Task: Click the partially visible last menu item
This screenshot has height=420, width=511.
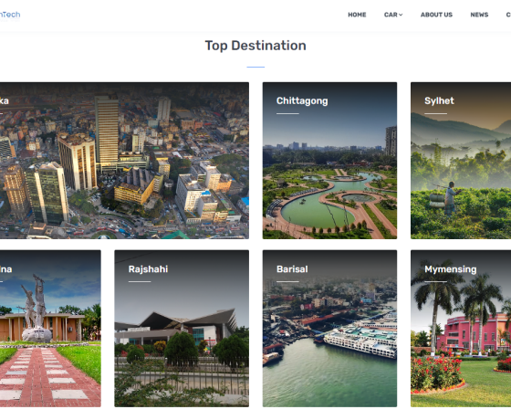Action: pos(508,15)
